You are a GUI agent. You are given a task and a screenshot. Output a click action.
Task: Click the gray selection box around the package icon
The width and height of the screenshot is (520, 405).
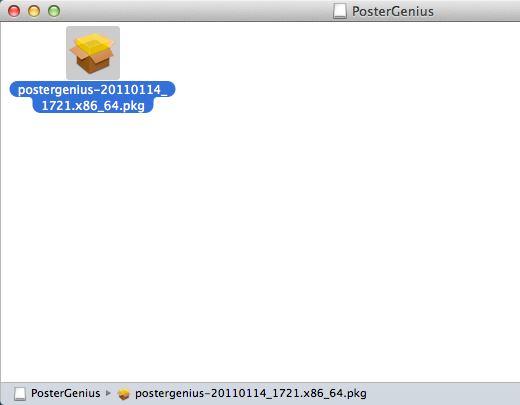93,53
